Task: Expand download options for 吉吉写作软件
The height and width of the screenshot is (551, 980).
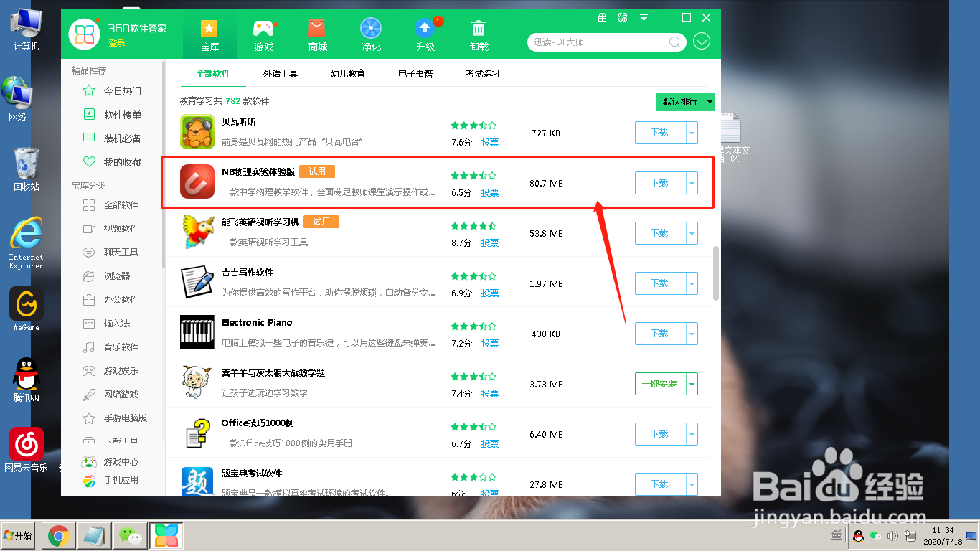Action: point(692,283)
